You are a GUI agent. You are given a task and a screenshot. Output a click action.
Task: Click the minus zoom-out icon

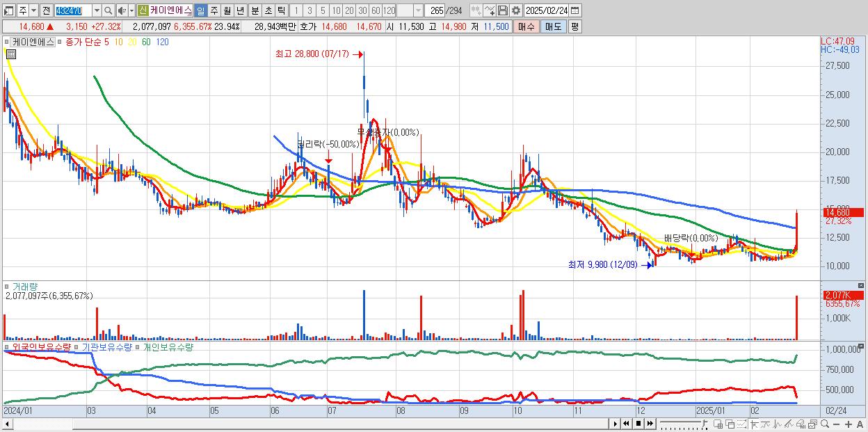click(836, 424)
